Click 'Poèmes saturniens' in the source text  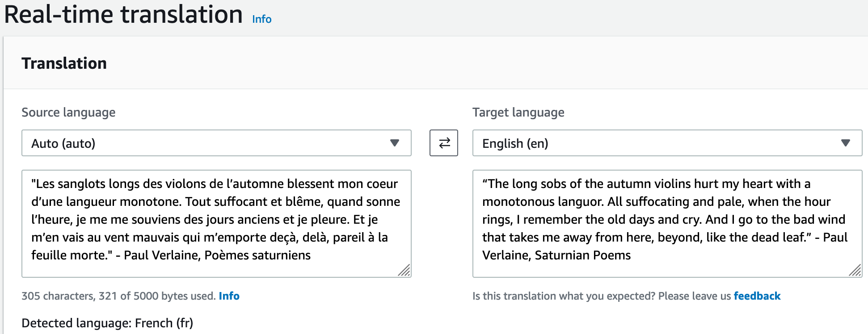click(257, 255)
